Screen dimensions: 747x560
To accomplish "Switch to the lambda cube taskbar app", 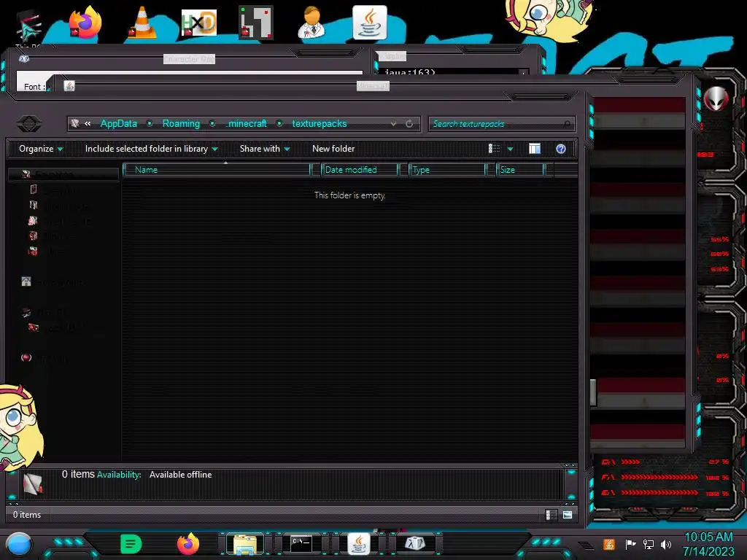I will point(415,544).
